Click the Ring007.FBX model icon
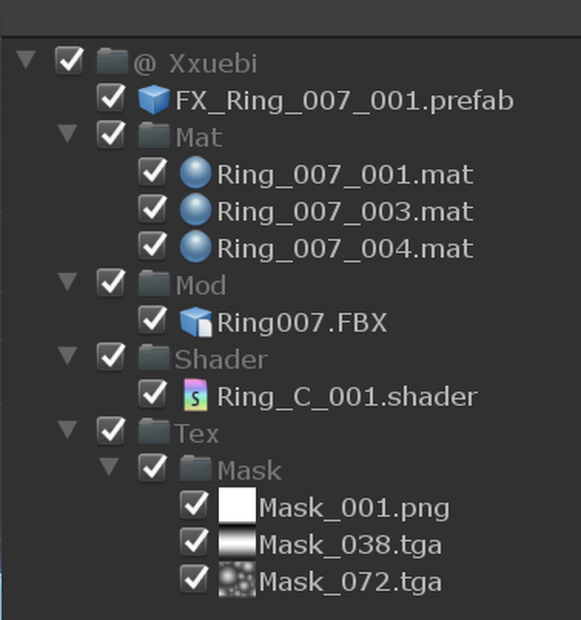The width and height of the screenshot is (581, 620). tap(195, 321)
